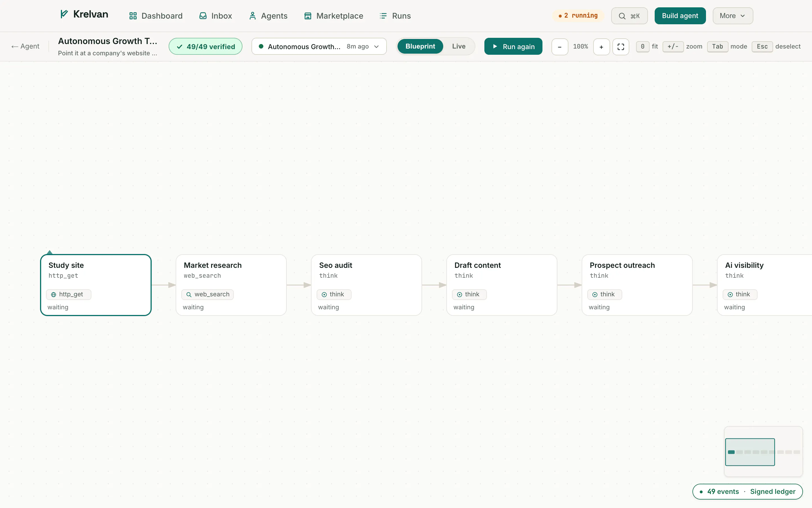Select the Seo audit node
Image resolution: width=812 pixels, height=508 pixels.
pyautogui.click(x=367, y=285)
